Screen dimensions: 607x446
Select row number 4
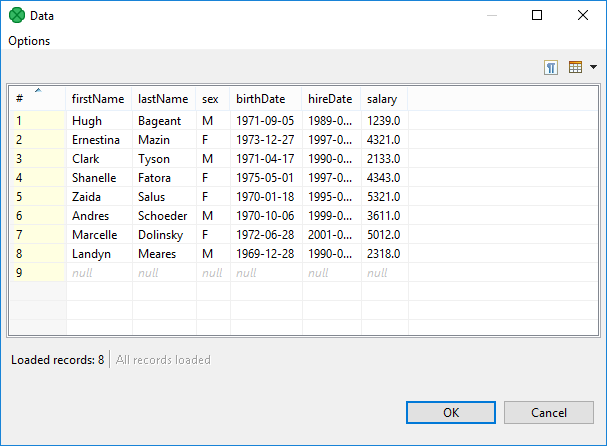37,178
